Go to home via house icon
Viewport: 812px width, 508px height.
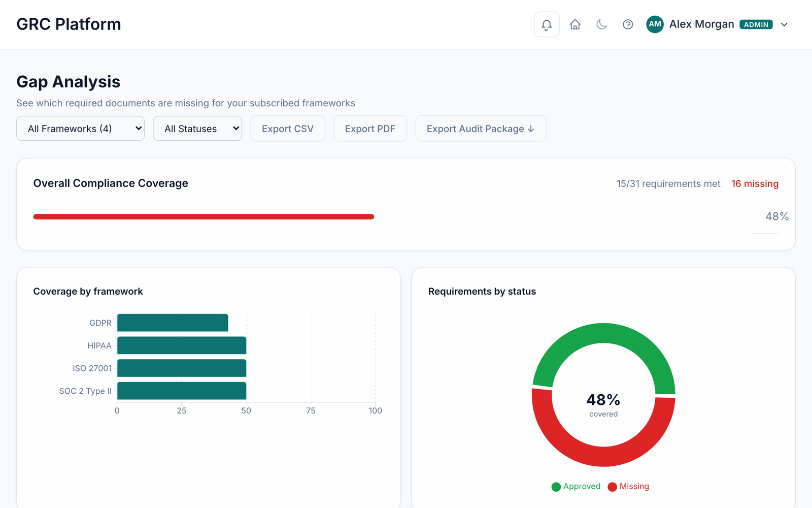(x=575, y=24)
